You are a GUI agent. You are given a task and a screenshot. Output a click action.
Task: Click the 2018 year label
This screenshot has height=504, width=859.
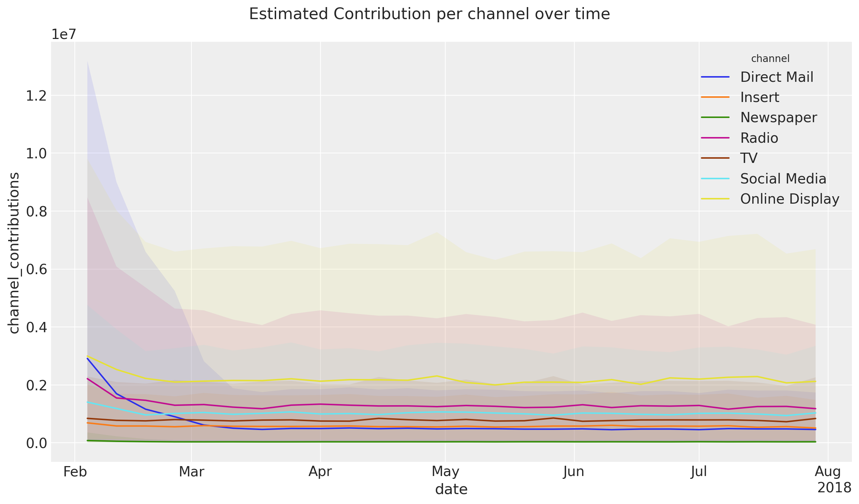[x=834, y=488]
